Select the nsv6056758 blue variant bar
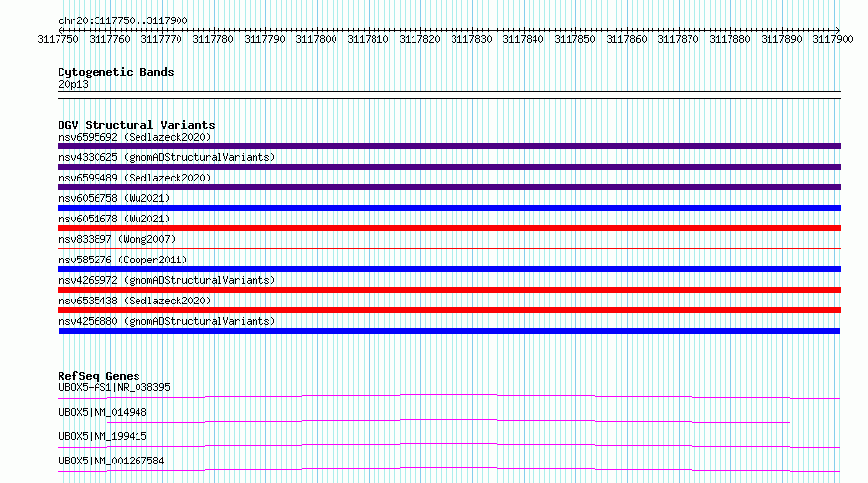Viewport: 868px width, 483px height. [x=449, y=208]
